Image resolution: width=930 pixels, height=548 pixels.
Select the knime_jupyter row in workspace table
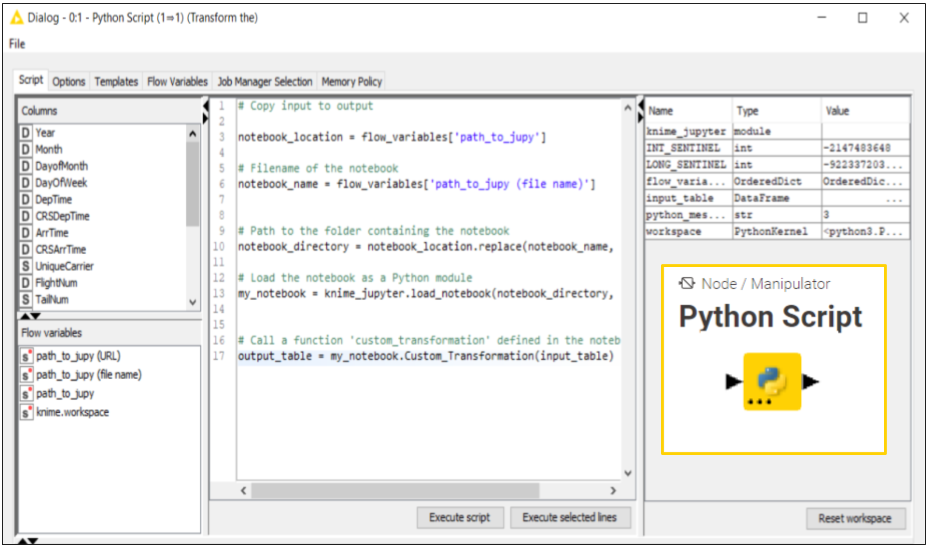pos(778,131)
